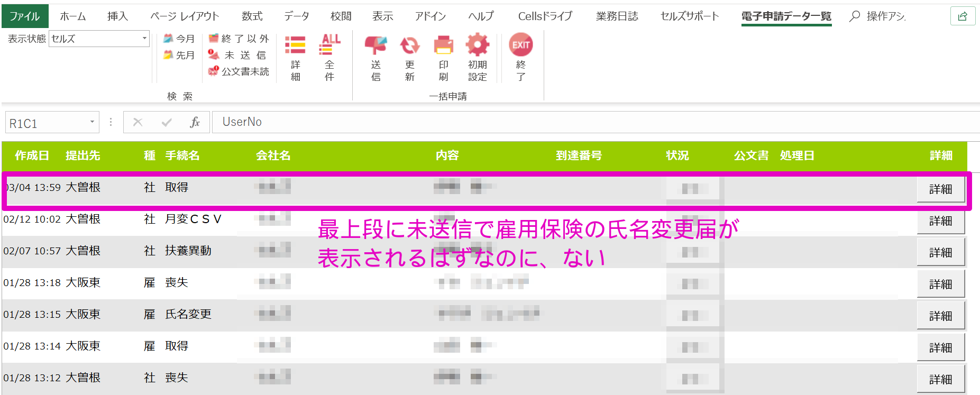The image size is (980, 395).
Task: Switch to the 業務日誌 tab
Action: 617,16
